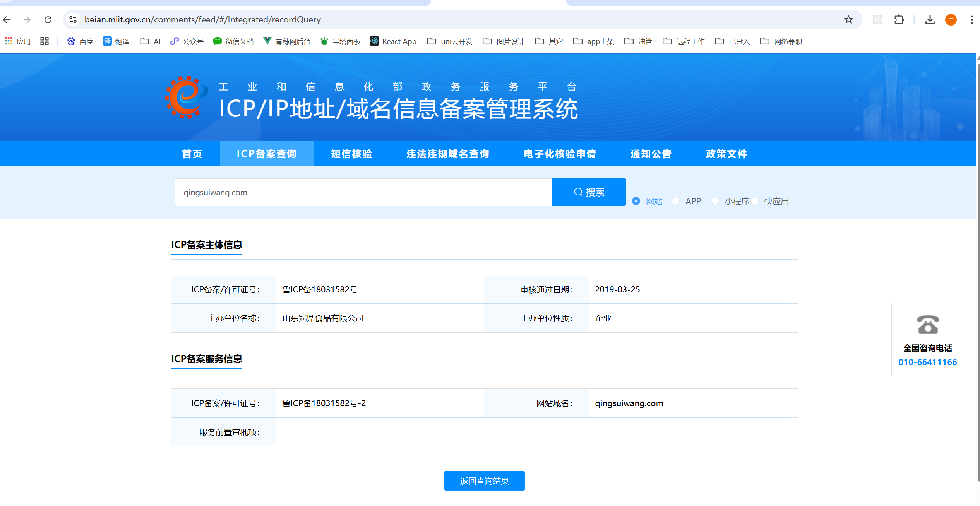
Task: Open the React App bookmark
Action: coord(393,41)
